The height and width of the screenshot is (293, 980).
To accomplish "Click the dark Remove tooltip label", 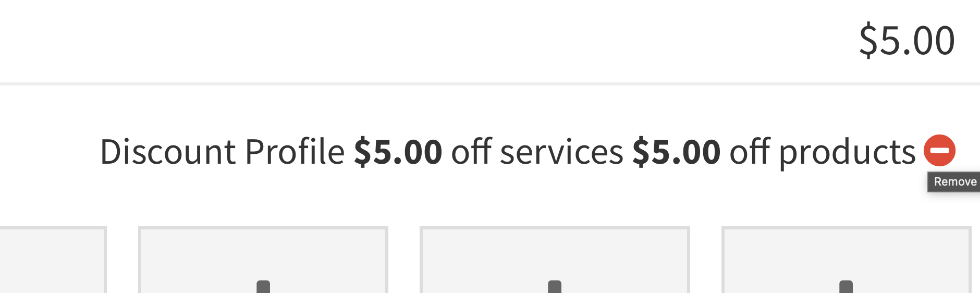I will point(954,182).
